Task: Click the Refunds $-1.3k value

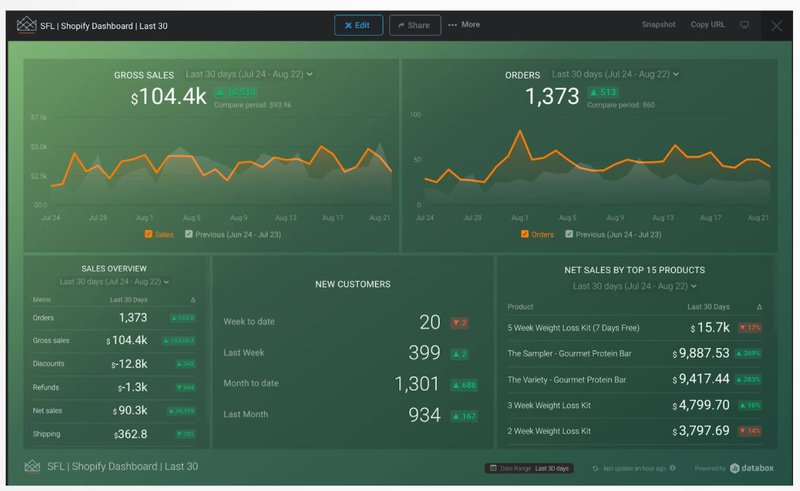Action: tap(132, 387)
